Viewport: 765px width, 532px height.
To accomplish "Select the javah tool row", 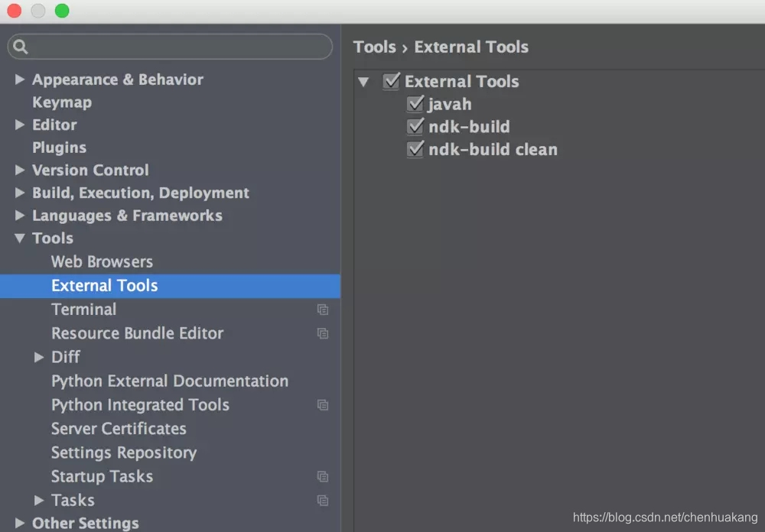I will 449,104.
